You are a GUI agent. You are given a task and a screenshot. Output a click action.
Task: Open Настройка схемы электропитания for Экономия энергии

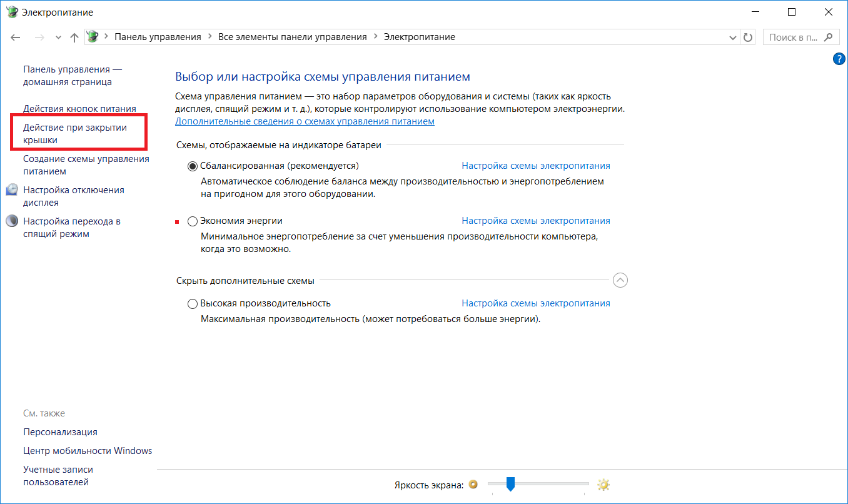click(x=536, y=221)
